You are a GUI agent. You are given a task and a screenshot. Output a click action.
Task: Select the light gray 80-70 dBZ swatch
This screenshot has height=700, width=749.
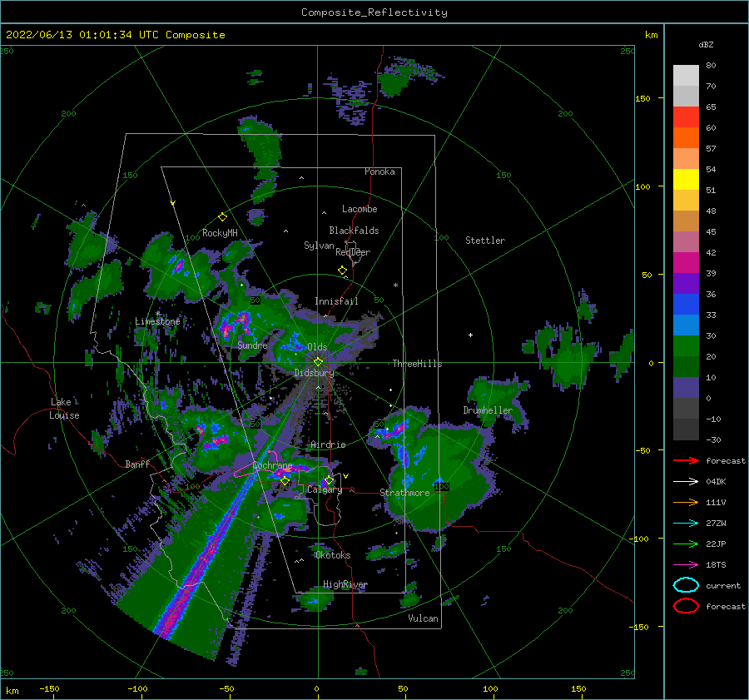point(686,76)
